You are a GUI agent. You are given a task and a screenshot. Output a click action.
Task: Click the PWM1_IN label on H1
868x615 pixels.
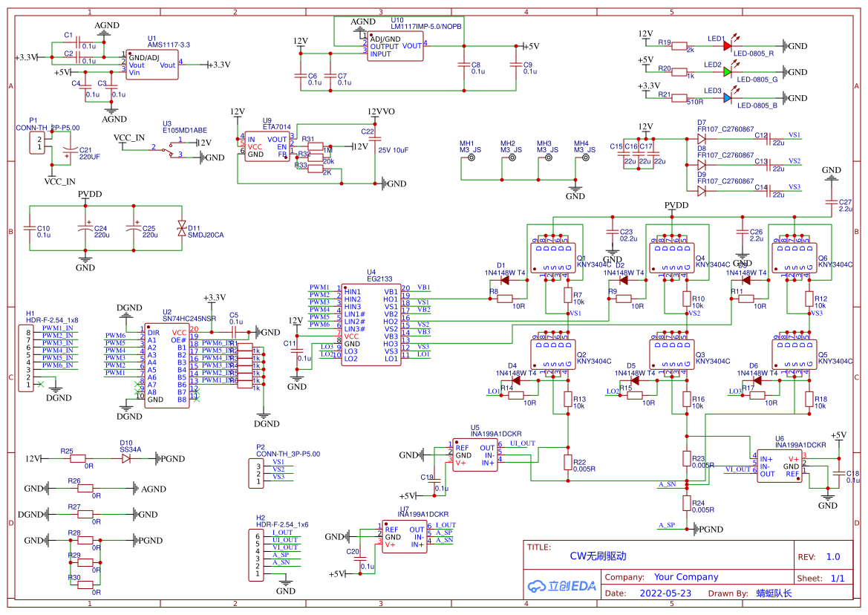[58, 328]
